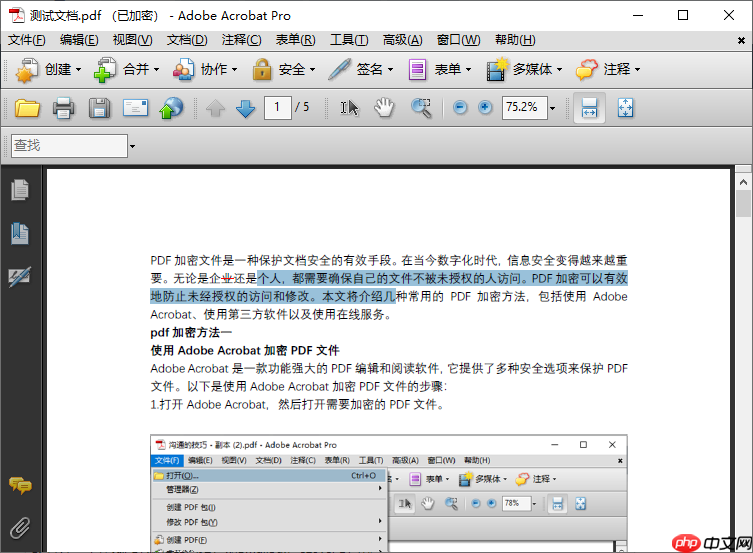
Task: Click the Collaborate (协作) icon
Action: pyautogui.click(x=183, y=70)
